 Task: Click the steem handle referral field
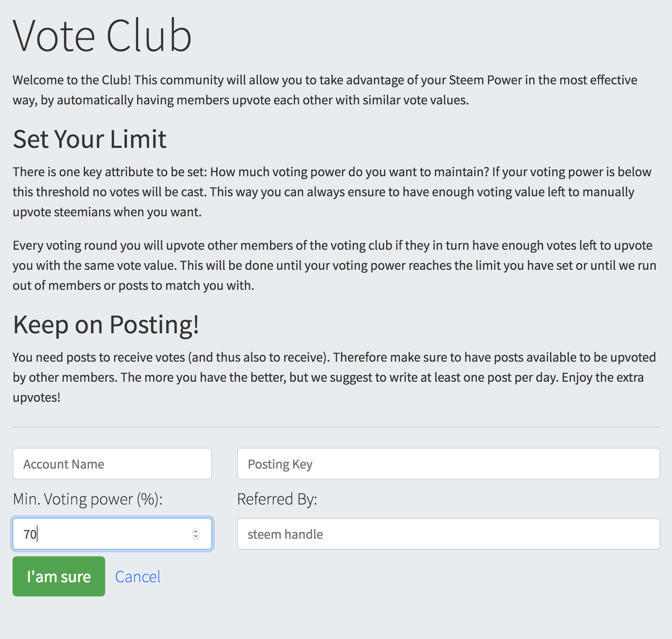[448, 534]
